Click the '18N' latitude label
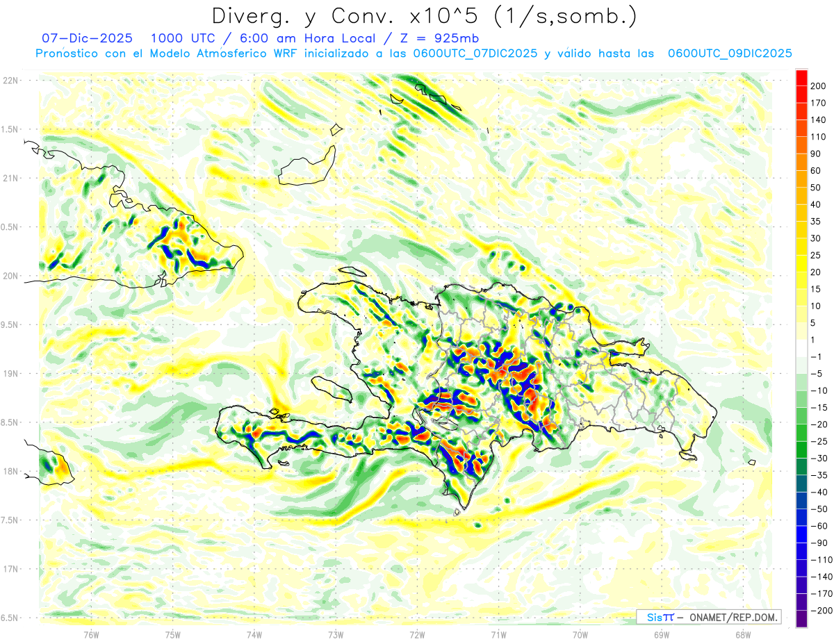834x644 pixels. pyautogui.click(x=10, y=471)
